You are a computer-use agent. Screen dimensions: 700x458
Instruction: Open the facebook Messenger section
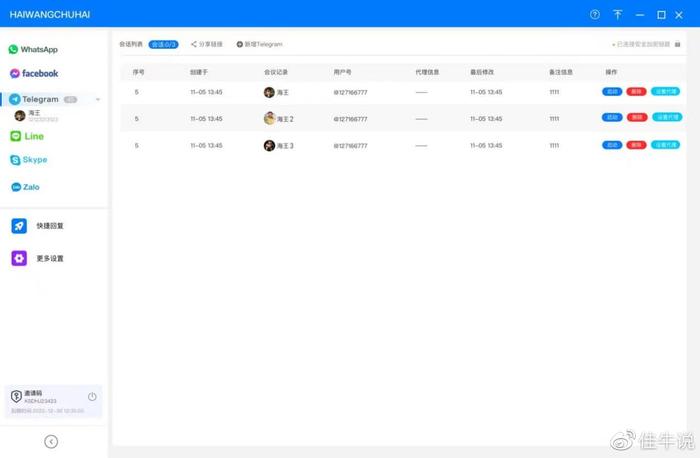click(x=34, y=73)
